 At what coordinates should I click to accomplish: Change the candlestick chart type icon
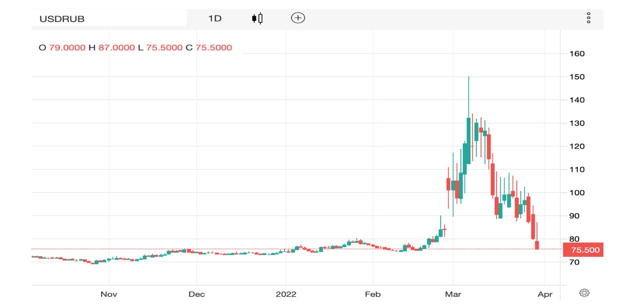click(257, 18)
